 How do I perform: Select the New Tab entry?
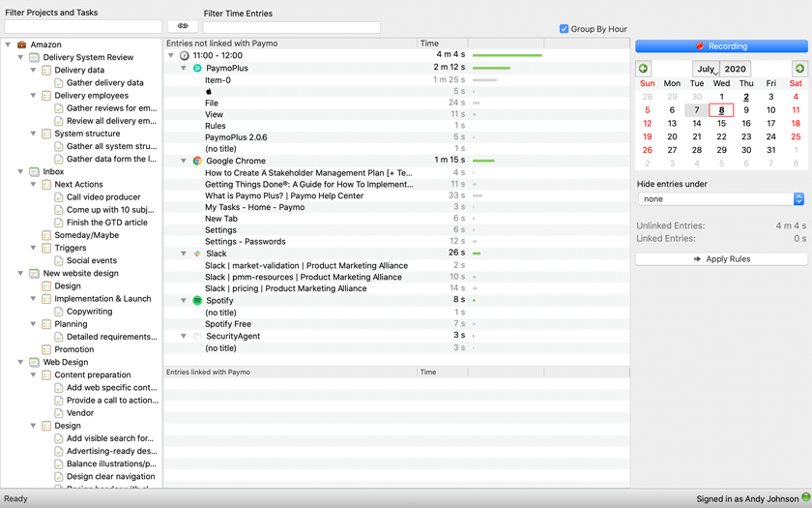pos(221,219)
